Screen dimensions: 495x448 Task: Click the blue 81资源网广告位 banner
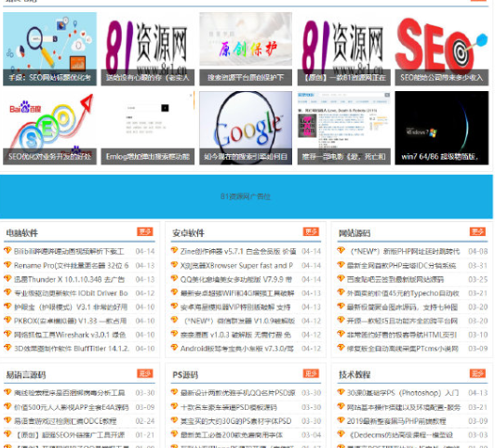coord(247,196)
